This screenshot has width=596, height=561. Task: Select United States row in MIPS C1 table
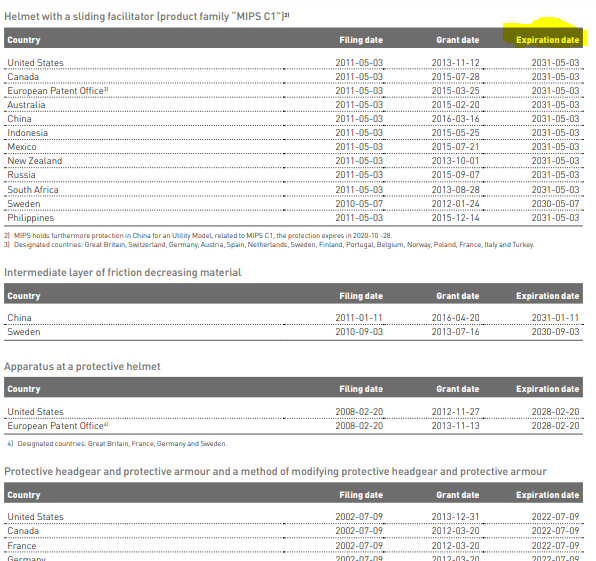(293, 63)
